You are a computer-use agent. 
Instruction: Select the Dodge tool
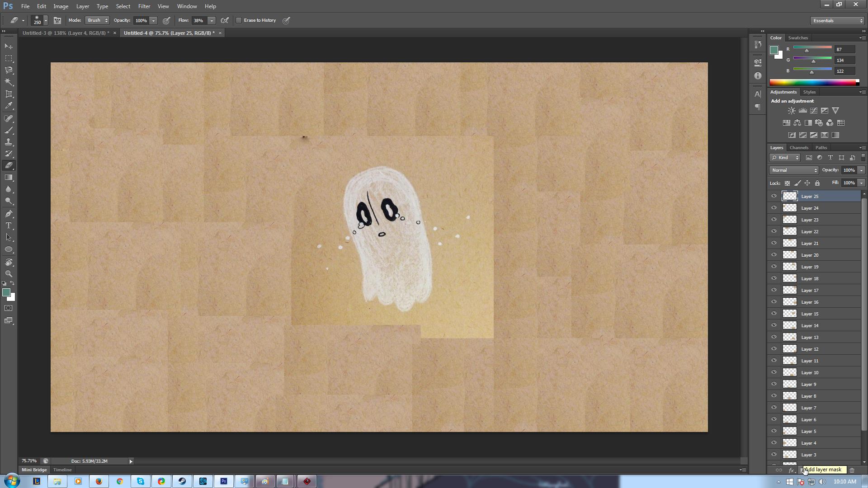click(x=9, y=201)
